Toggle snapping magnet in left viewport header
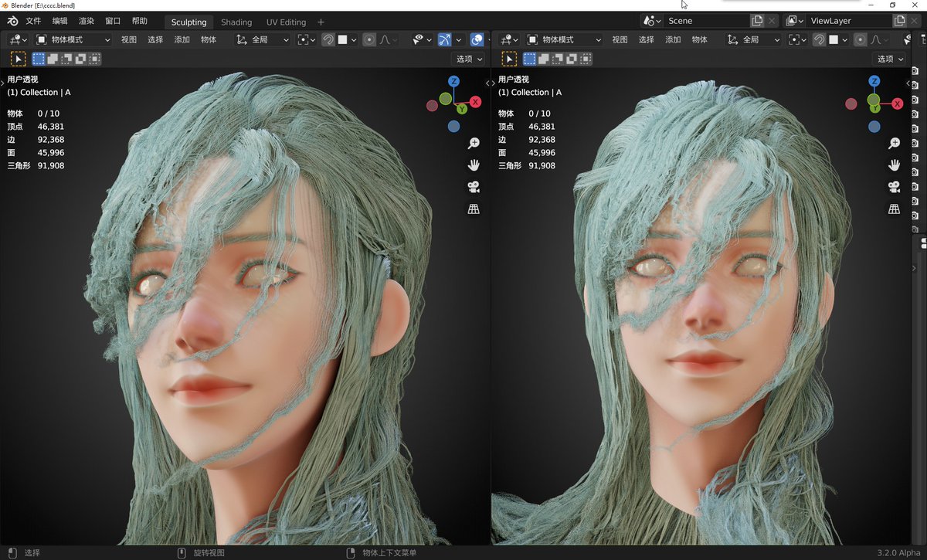Image resolution: width=927 pixels, height=560 pixels. [328, 39]
